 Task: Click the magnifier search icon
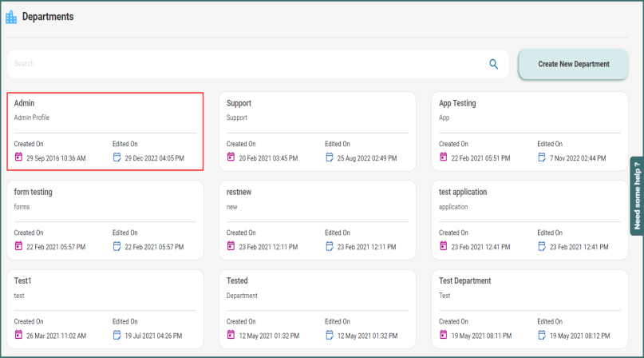coord(494,64)
